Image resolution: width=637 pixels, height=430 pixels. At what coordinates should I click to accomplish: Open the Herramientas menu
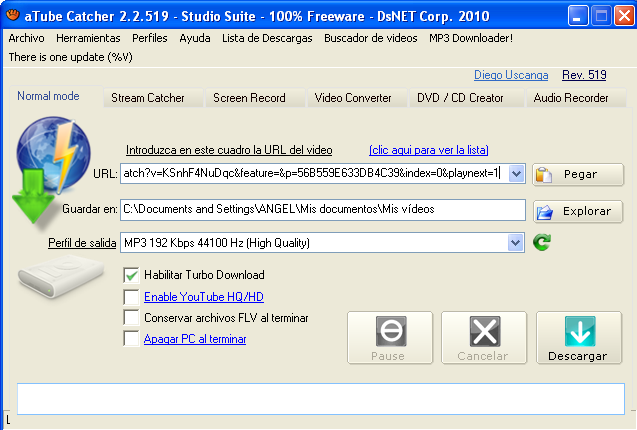click(88, 38)
